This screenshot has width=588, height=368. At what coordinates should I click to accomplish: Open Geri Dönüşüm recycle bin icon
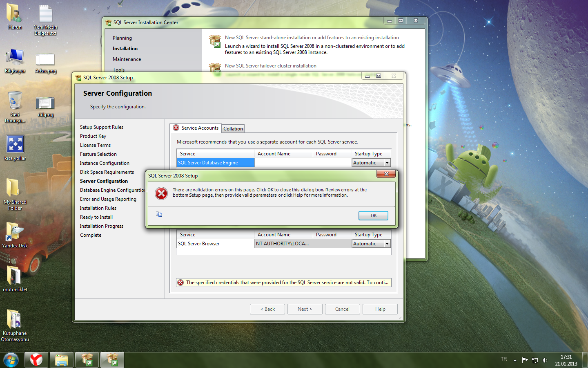tap(15, 107)
